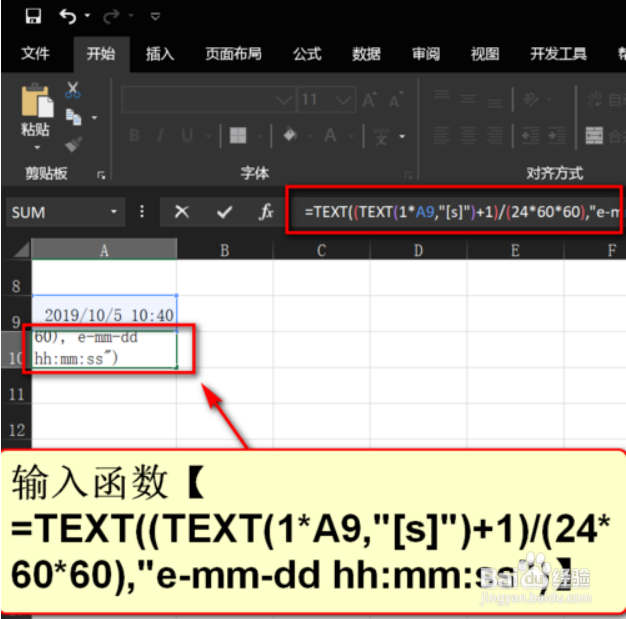Open Customize Quick Access Toolbar dropdown

point(155,16)
